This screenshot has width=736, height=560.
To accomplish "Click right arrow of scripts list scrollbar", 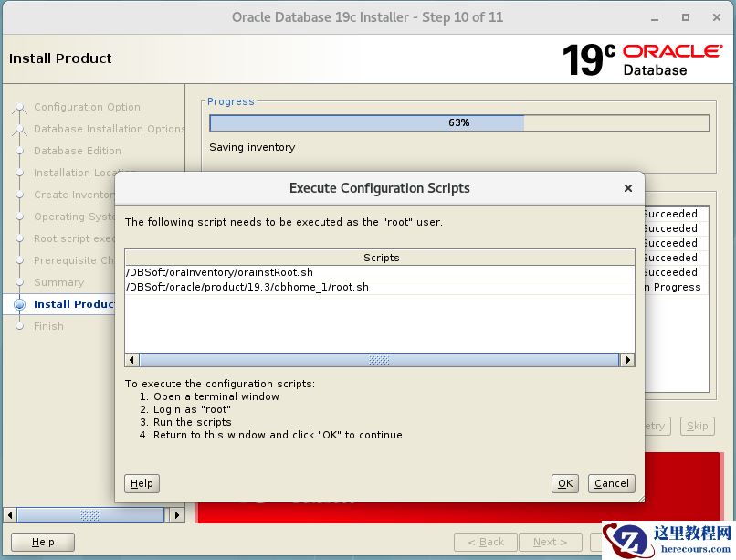I will click(627, 360).
